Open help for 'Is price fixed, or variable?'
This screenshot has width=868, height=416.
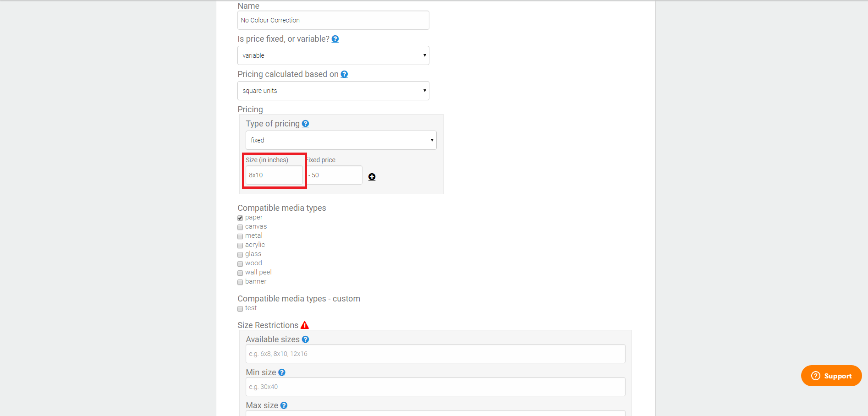coord(335,39)
